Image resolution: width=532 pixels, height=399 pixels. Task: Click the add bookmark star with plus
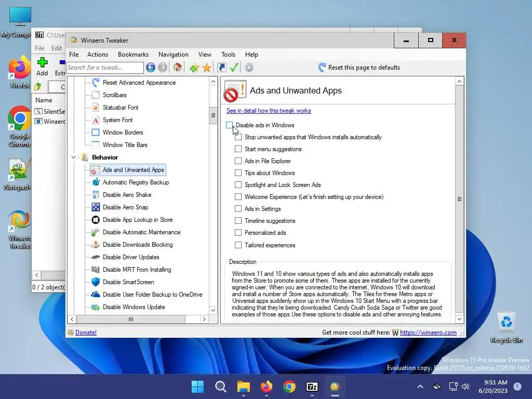194,68
